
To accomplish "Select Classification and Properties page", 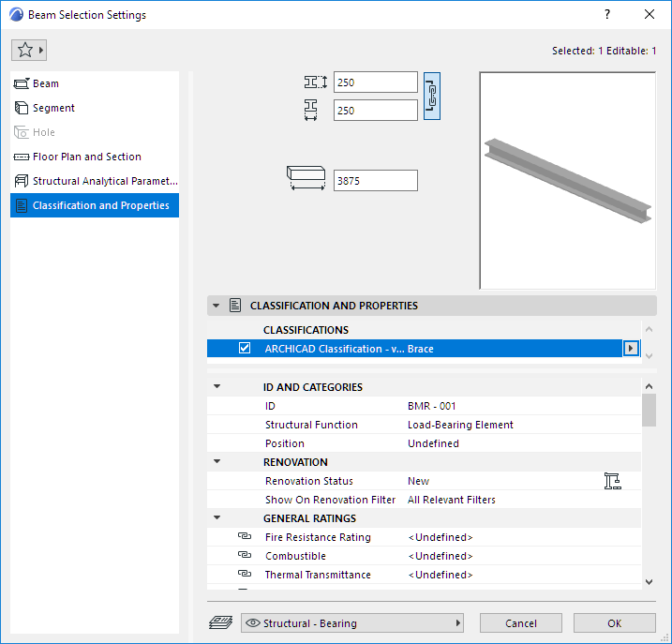I will [95, 205].
